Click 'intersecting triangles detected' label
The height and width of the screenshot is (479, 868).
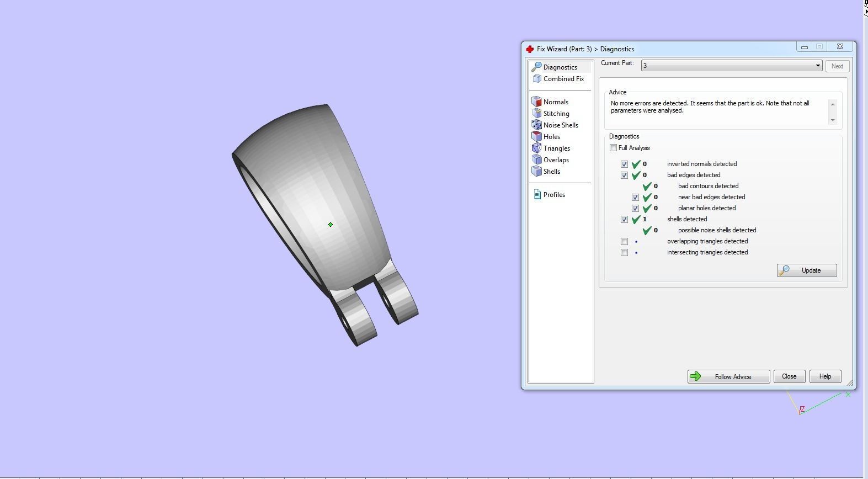point(707,252)
